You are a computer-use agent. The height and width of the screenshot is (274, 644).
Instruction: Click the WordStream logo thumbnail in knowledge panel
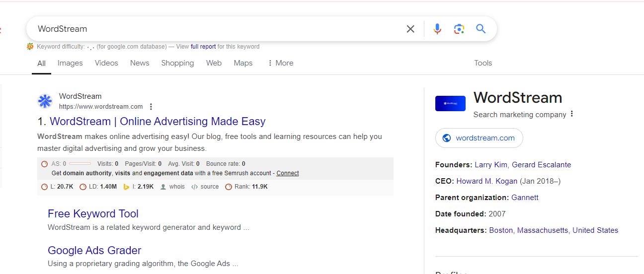click(x=450, y=103)
